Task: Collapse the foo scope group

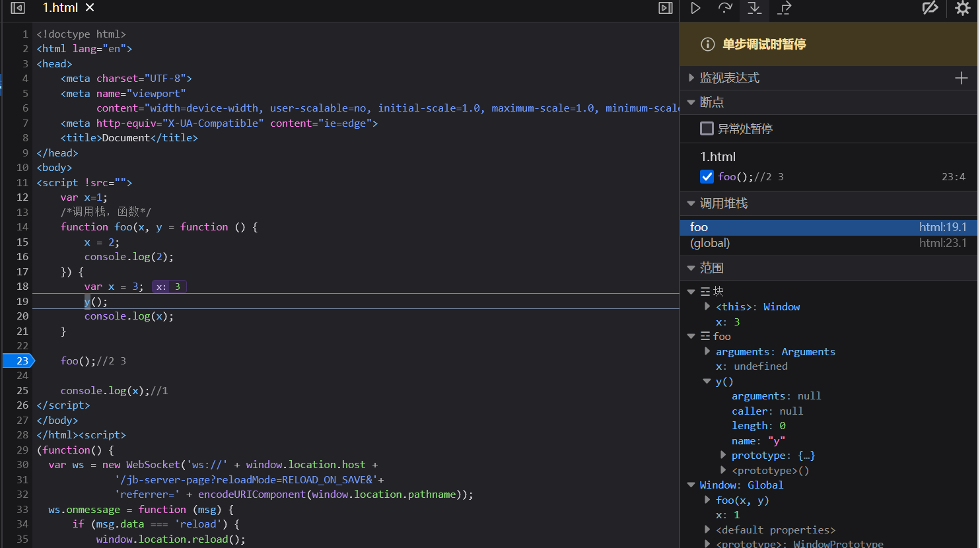Action: [691, 337]
